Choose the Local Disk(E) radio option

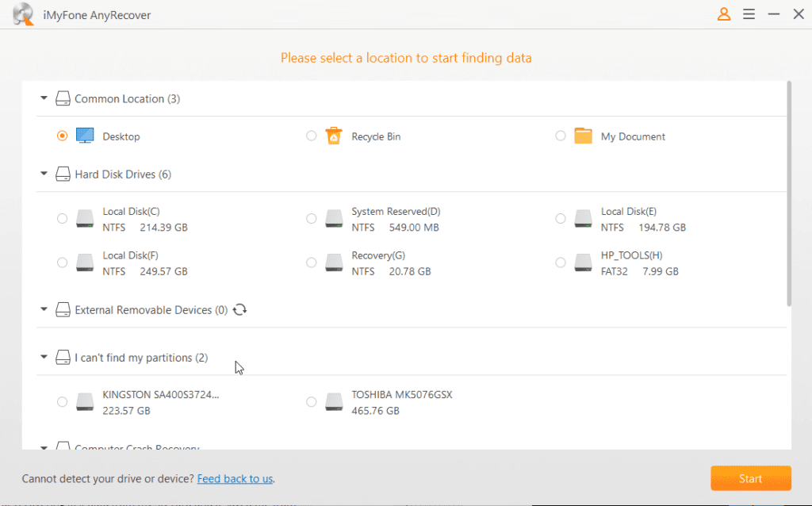point(561,219)
